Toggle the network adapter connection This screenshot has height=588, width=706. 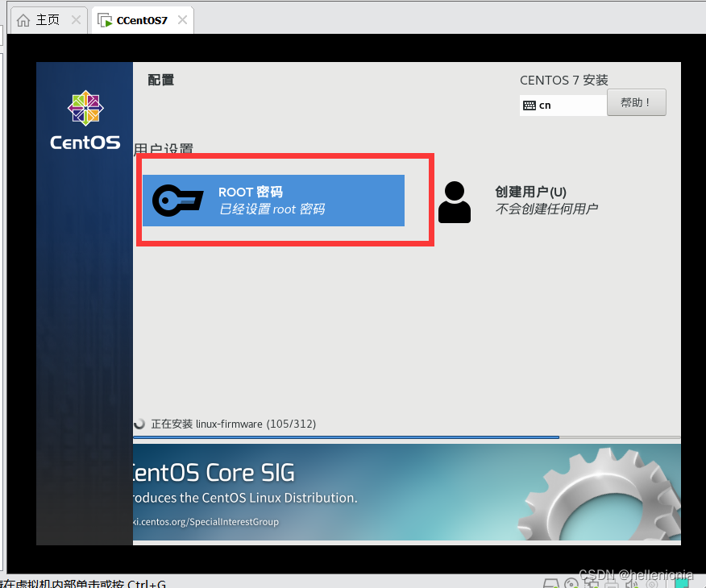pyautogui.click(x=593, y=583)
